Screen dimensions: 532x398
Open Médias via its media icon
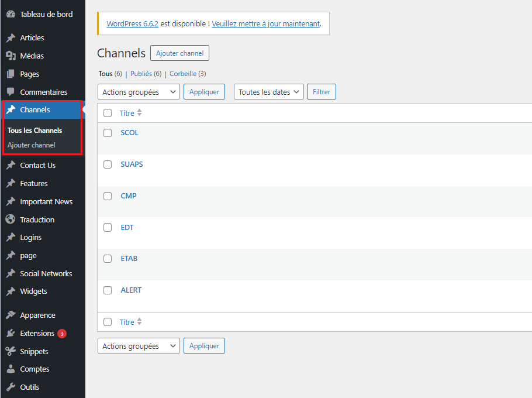(x=11, y=56)
